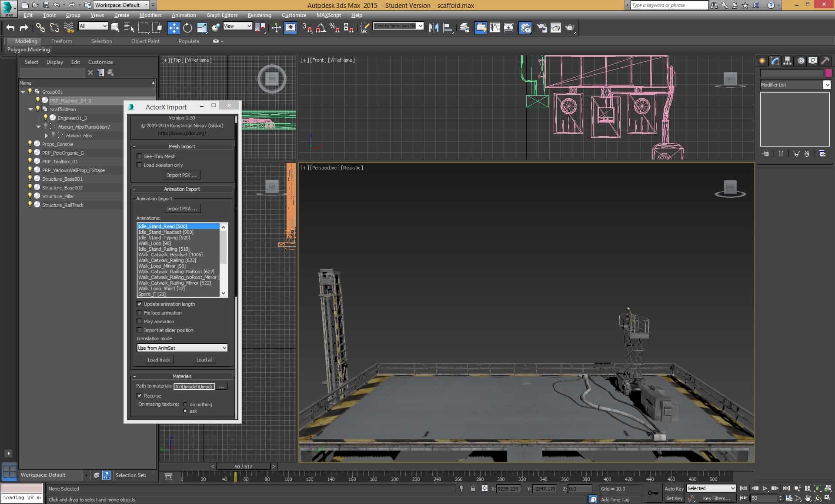Screen dimensions: 835x504
Task: Enable Load skeleton only checkbox
Action: (x=139, y=165)
